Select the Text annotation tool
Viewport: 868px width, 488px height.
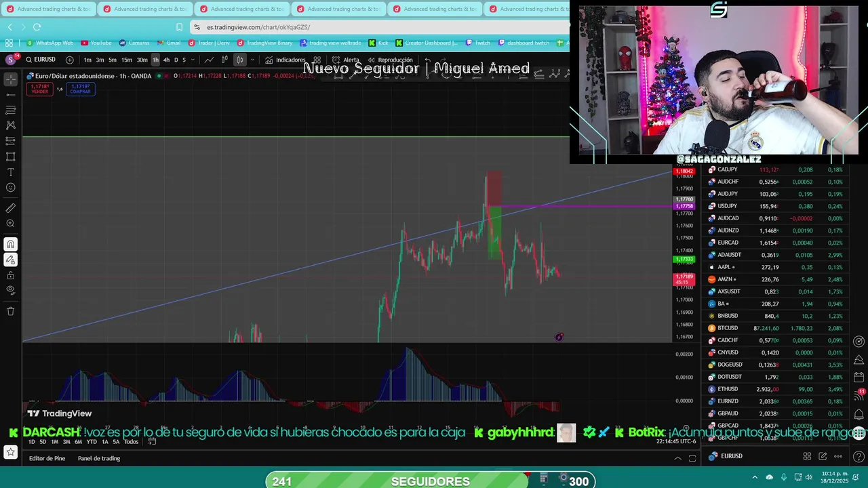11,172
